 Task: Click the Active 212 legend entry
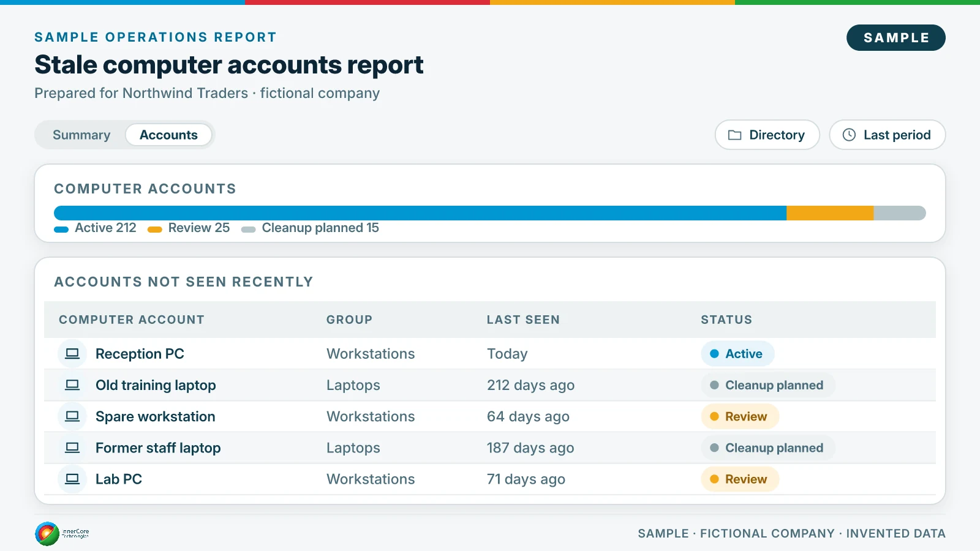click(x=96, y=228)
